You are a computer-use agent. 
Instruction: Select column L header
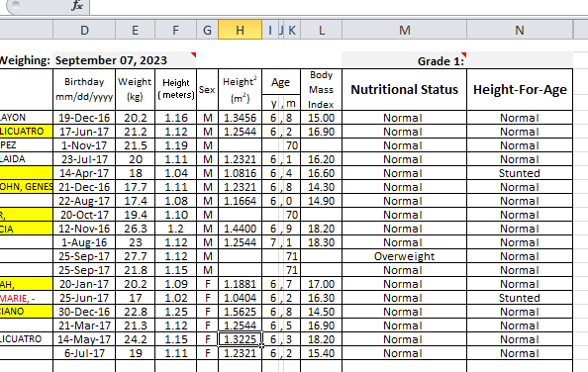click(x=322, y=30)
